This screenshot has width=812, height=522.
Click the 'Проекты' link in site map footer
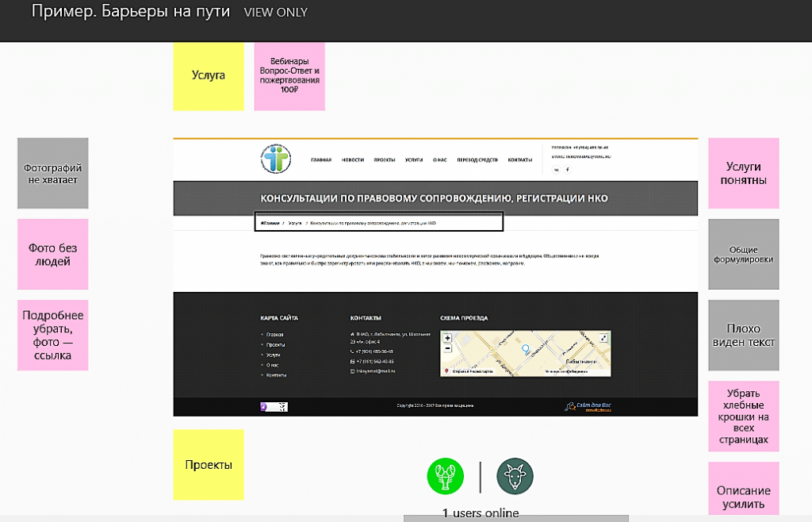tap(275, 345)
